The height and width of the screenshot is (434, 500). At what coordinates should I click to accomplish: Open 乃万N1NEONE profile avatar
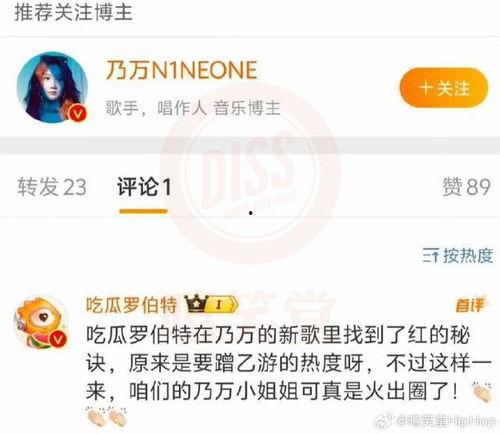(x=52, y=87)
